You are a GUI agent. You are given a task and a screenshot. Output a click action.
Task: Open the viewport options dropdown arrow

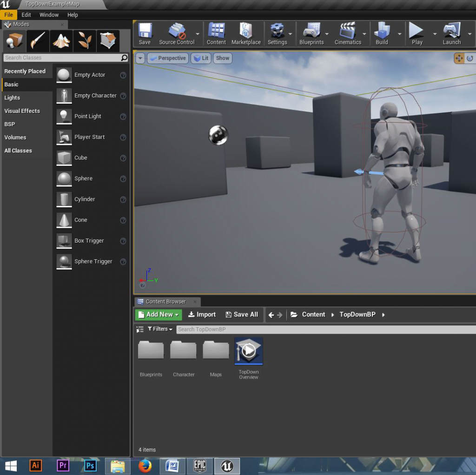click(140, 58)
